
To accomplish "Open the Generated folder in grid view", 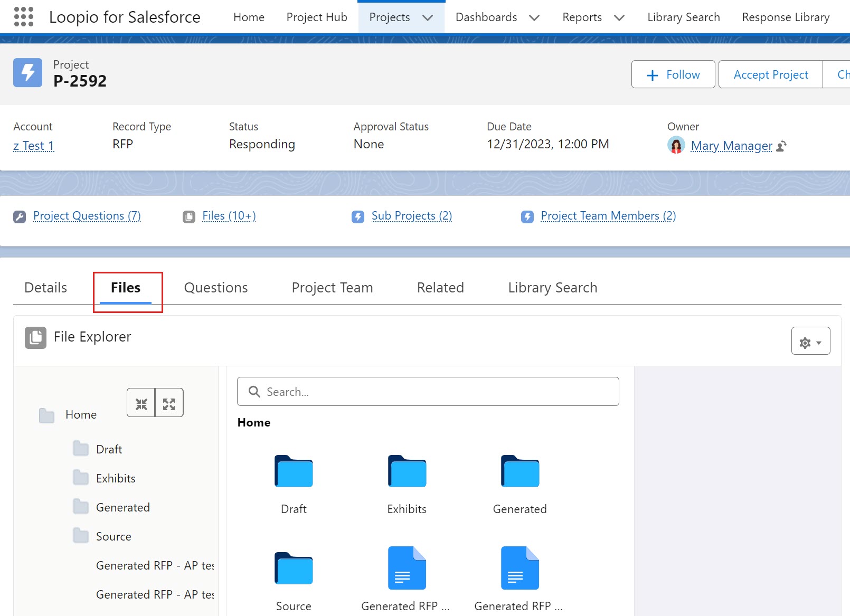I will (520, 471).
